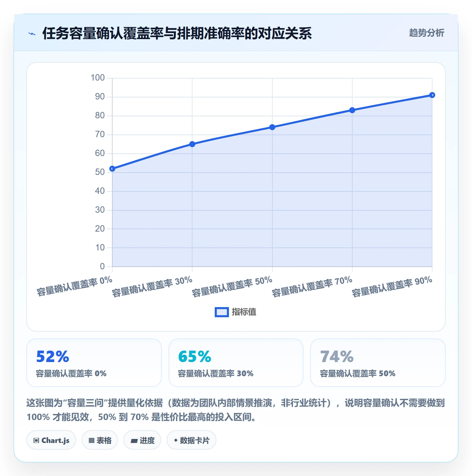Click the 指标值 legend label
Screen dimensions: 472x476
point(244,312)
